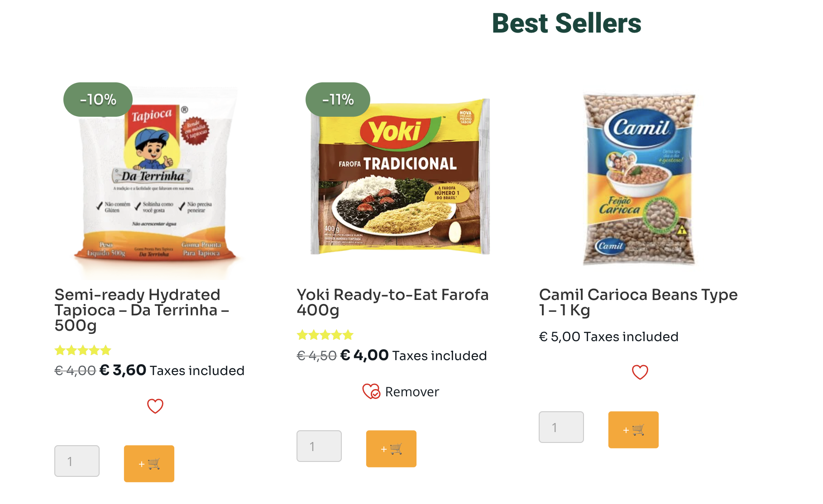Add Yoki Farofa to cart
Screen dimensions: 823x504
391,449
